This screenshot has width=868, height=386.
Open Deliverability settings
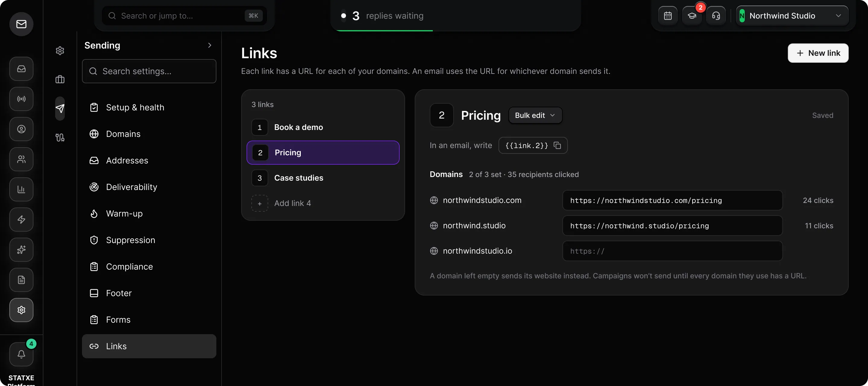149,187
